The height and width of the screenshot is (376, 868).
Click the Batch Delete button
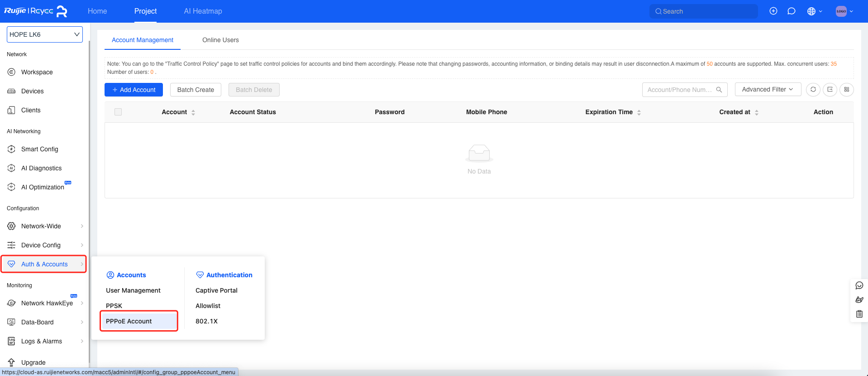tap(254, 90)
